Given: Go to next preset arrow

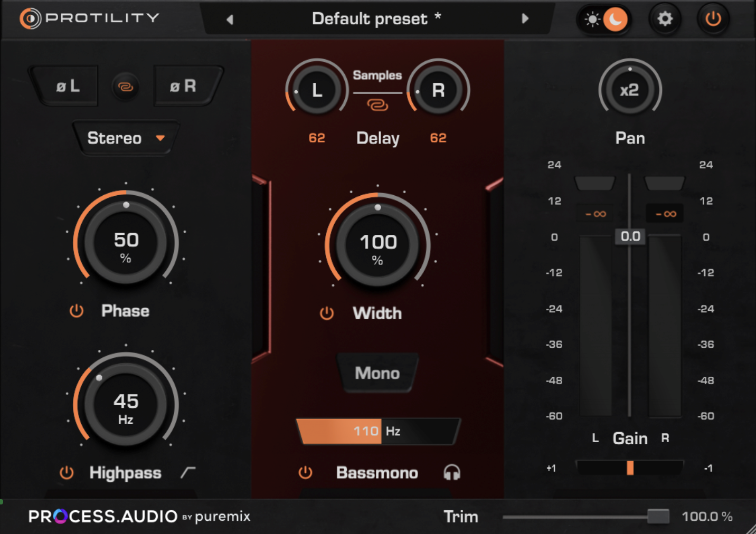Looking at the screenshot, I should (x=525, y=19).
